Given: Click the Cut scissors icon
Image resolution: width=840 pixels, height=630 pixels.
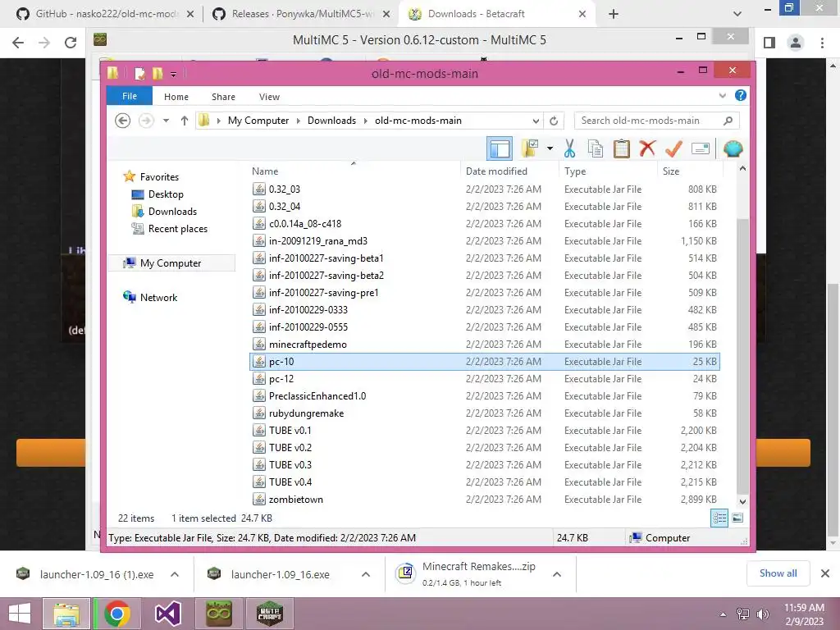Looking at the screenshot, I should pos(569,148).
